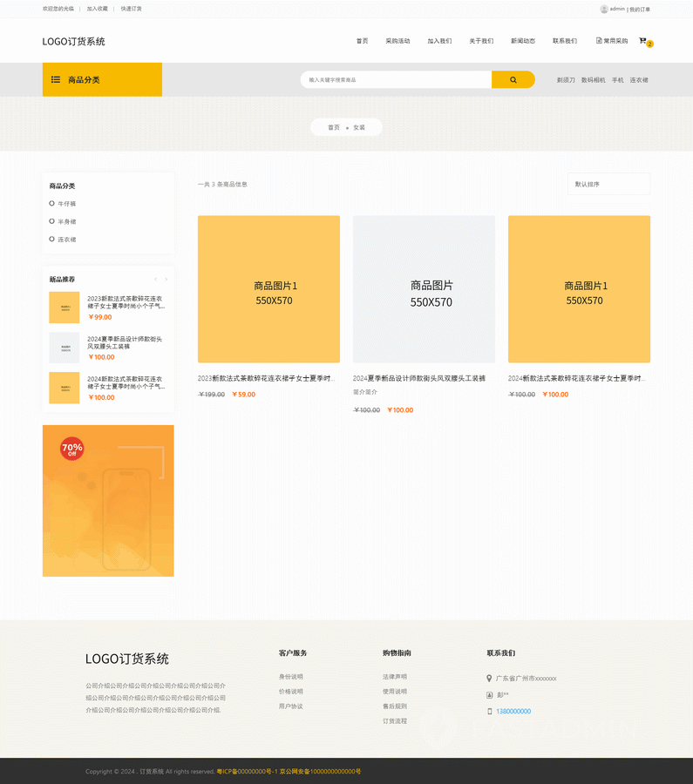Viewport: 693px width, 784px height.
Task: Select the 半身裙 category radio circle
Action: tap(52, 221)
